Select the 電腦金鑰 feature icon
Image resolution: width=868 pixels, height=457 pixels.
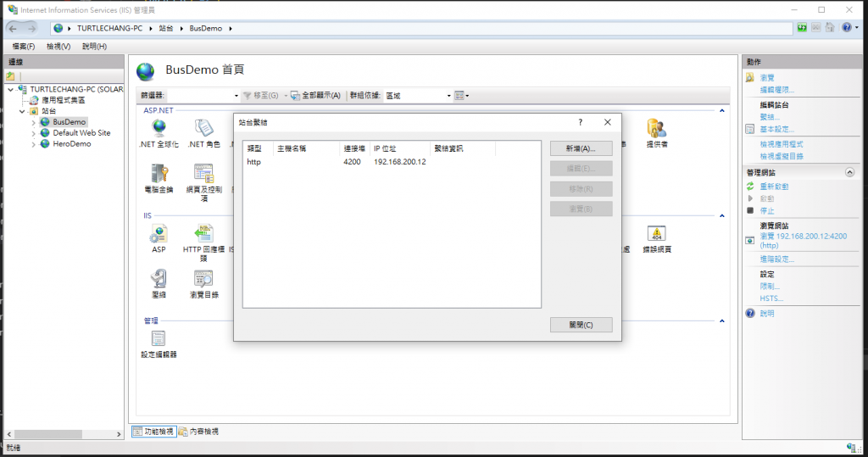point(159,178)
